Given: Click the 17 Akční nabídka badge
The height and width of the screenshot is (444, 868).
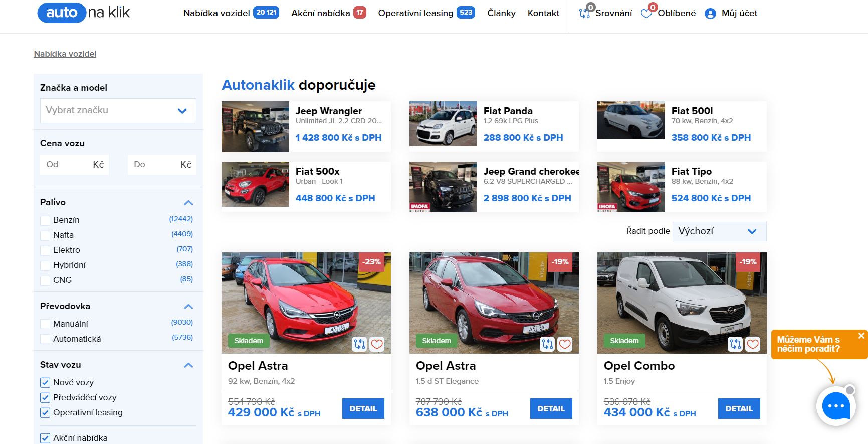Looking at the screenshot, I should click(x=360, y=13).
